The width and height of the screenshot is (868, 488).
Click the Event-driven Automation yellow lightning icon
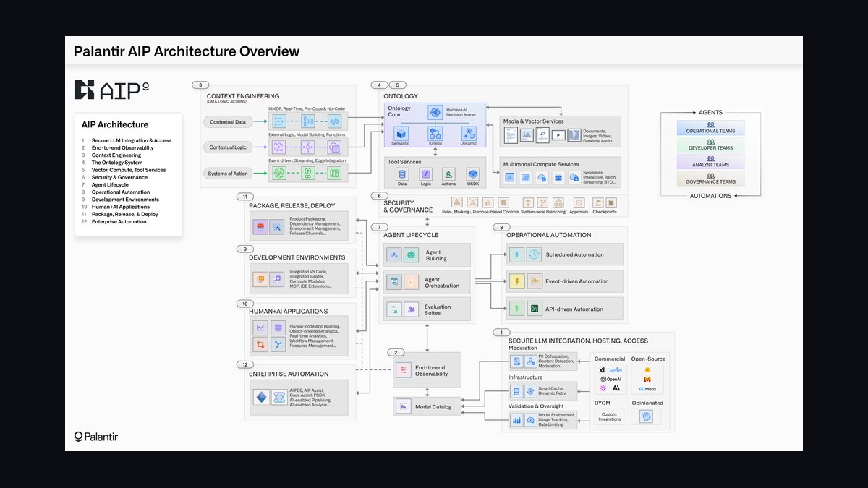coord(516,281)
